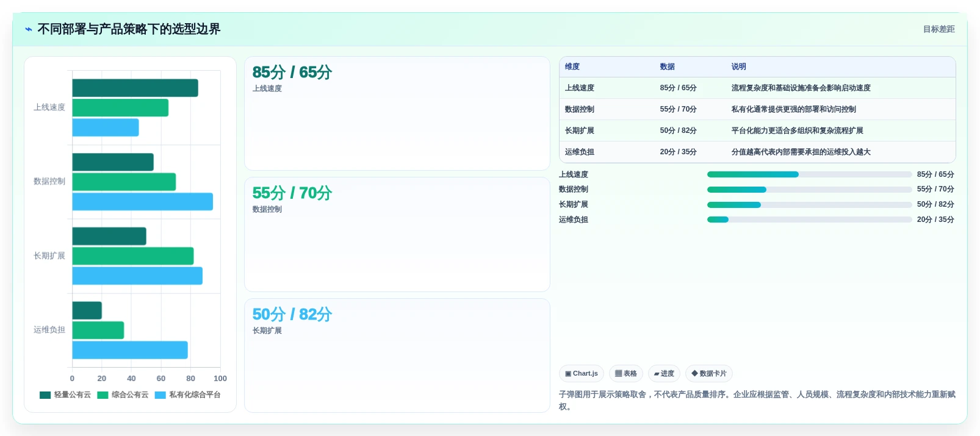Click the 目标差距 label in the header
This screenshot has height=436, width=980.
[939, 29]
